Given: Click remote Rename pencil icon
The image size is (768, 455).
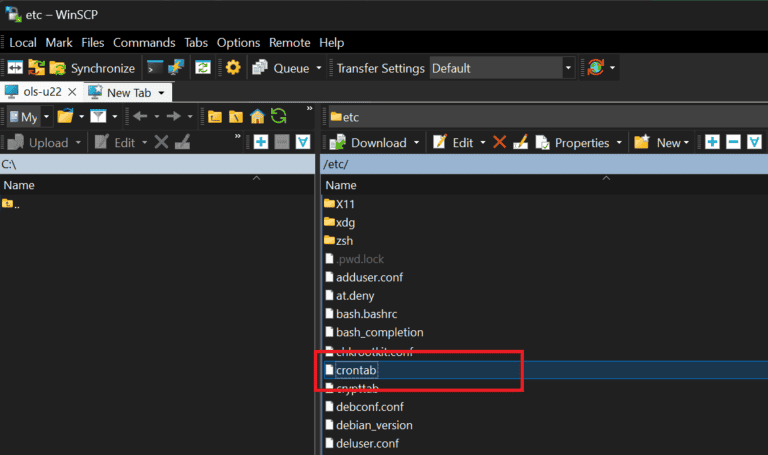Looking at the screenshot, I should [520, 143].
